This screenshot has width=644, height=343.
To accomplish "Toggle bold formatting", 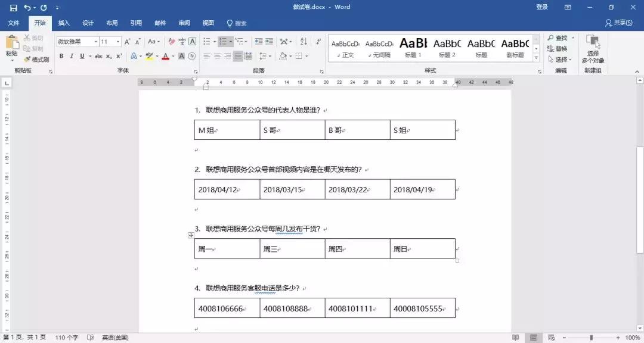I will pyautogui.click(x=61, y=55).
